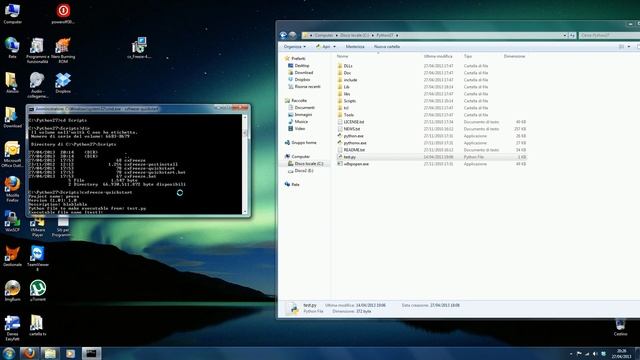The width and height of the screenshot is (640, 360).
Task: Open the cartella tv desktop shortcut
Action: coord(38,325)
